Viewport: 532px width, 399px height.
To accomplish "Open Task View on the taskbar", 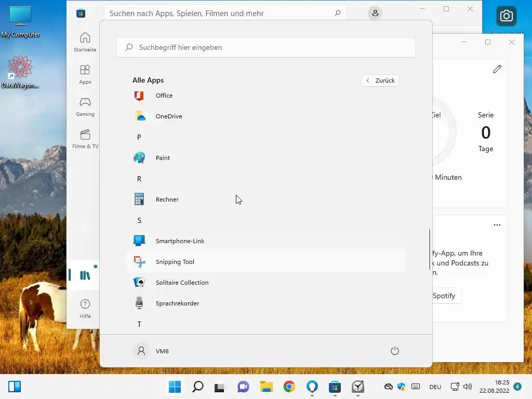I will [220, 387].
